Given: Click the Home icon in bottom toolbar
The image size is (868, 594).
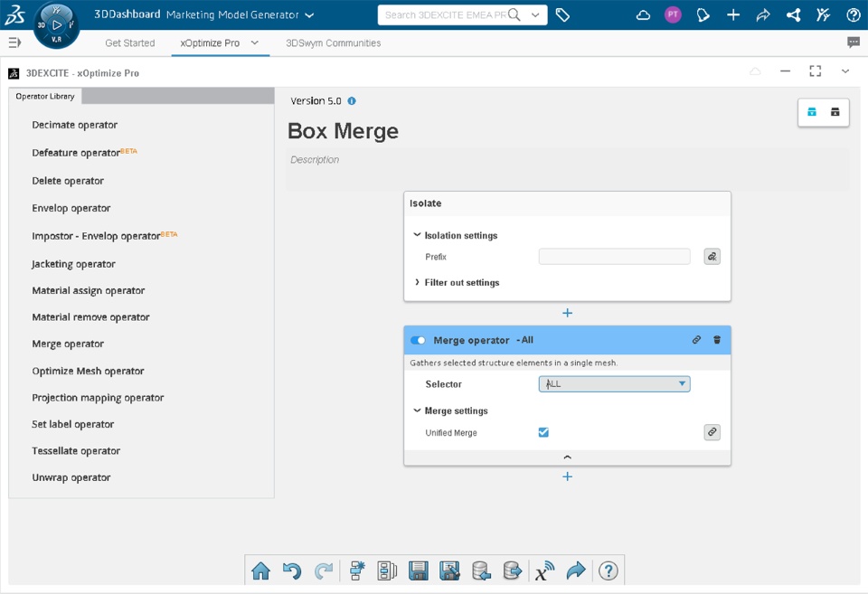Looking at the screenshot, I should click(x=260, y=570).
